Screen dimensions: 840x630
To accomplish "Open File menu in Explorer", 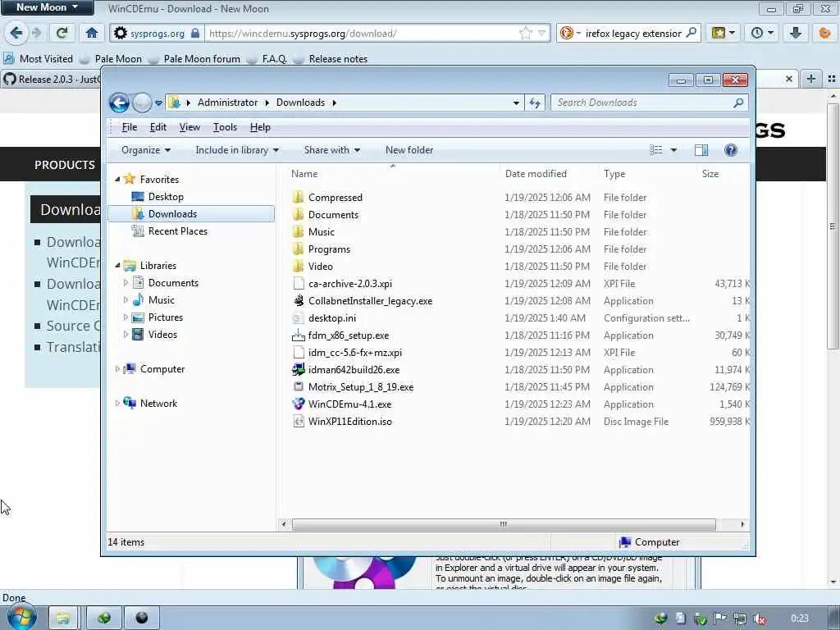I will click(x=129, y=127).
